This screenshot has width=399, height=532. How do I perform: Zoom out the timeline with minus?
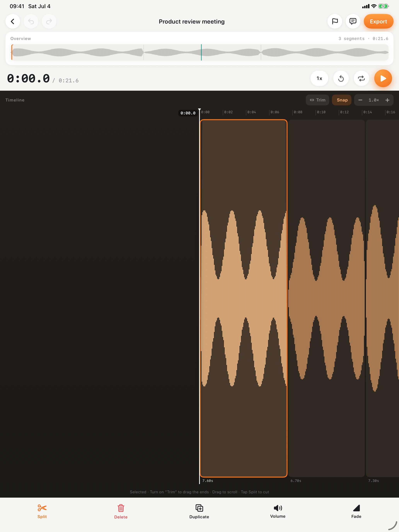(360, 100)
